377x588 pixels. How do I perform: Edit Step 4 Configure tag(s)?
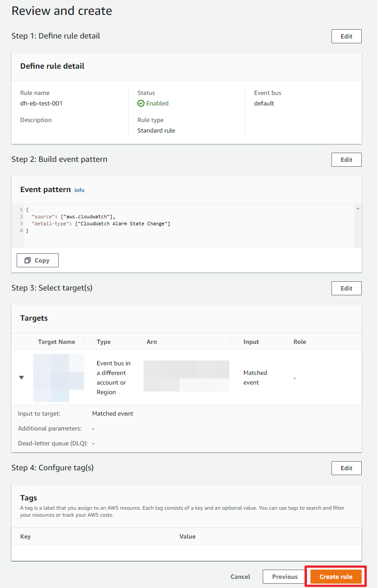pyautogui.click(x=346, y=468)
